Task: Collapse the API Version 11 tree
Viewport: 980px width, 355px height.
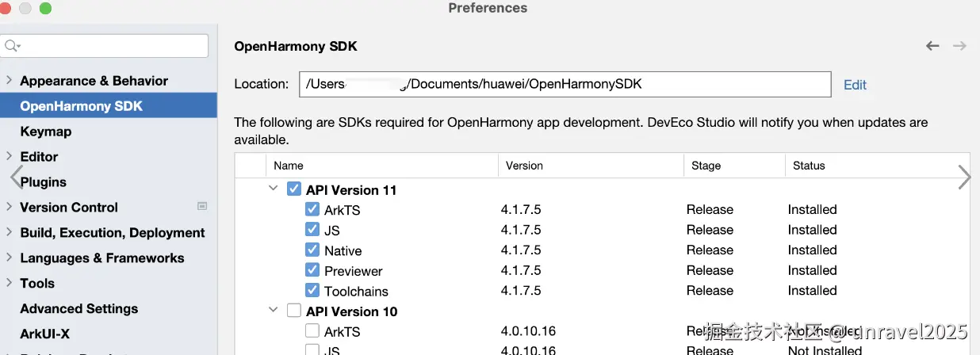Action: pyautogui.click(x=274, y=189)
